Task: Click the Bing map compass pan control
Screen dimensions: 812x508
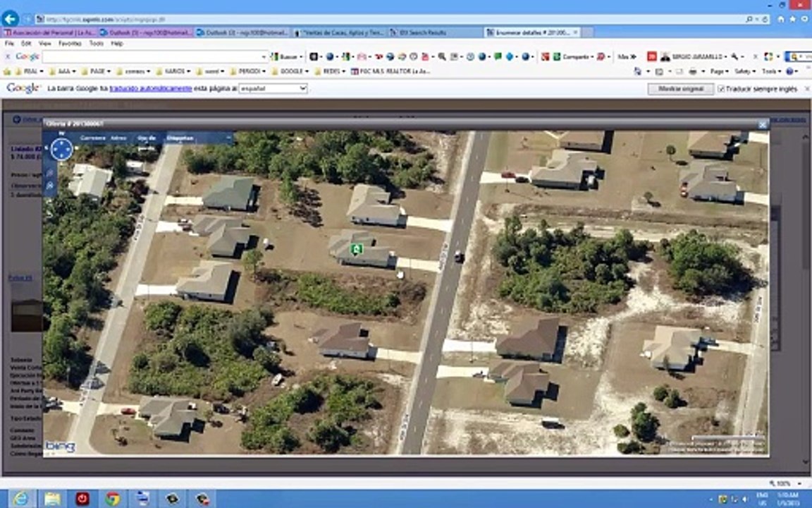Action: click(61, 150)
